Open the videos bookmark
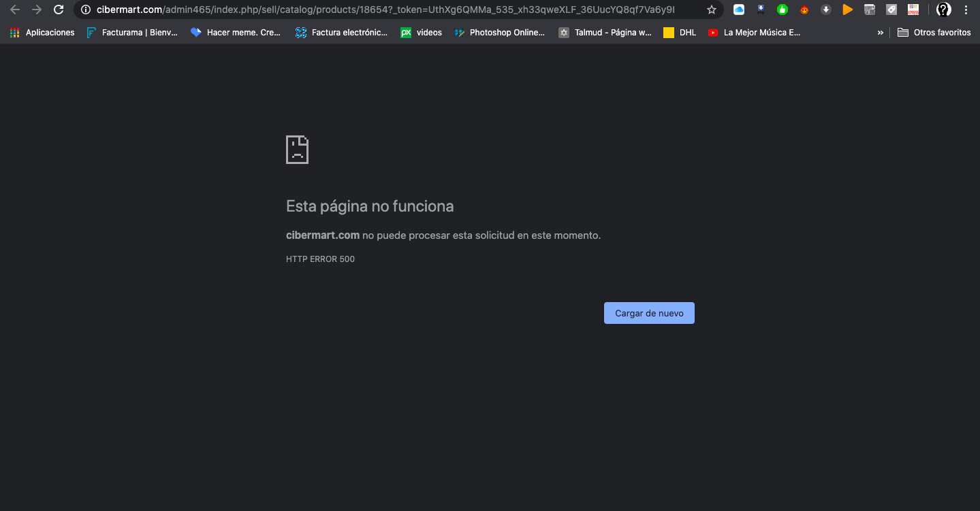Screen dimensions: 980x511 click(x=422, y=32)
